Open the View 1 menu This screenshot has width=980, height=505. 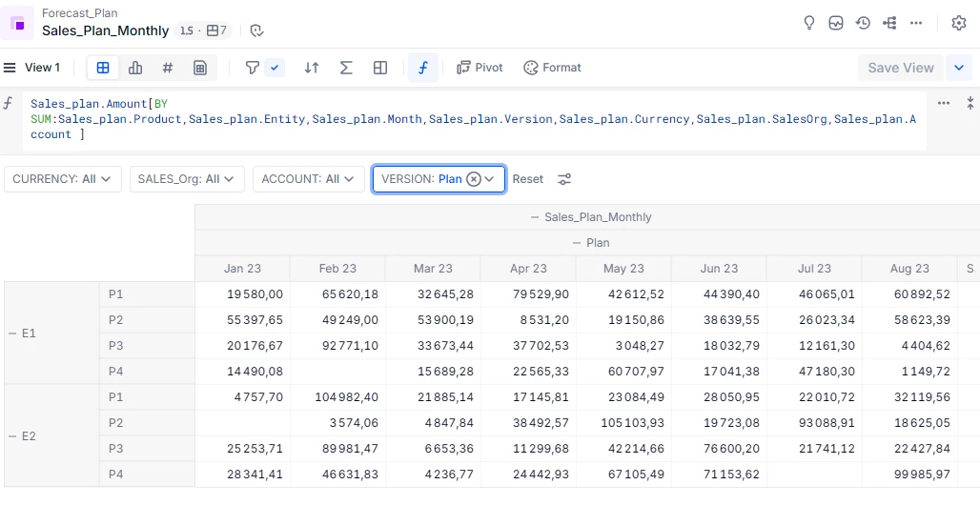(x=32, y=68)
